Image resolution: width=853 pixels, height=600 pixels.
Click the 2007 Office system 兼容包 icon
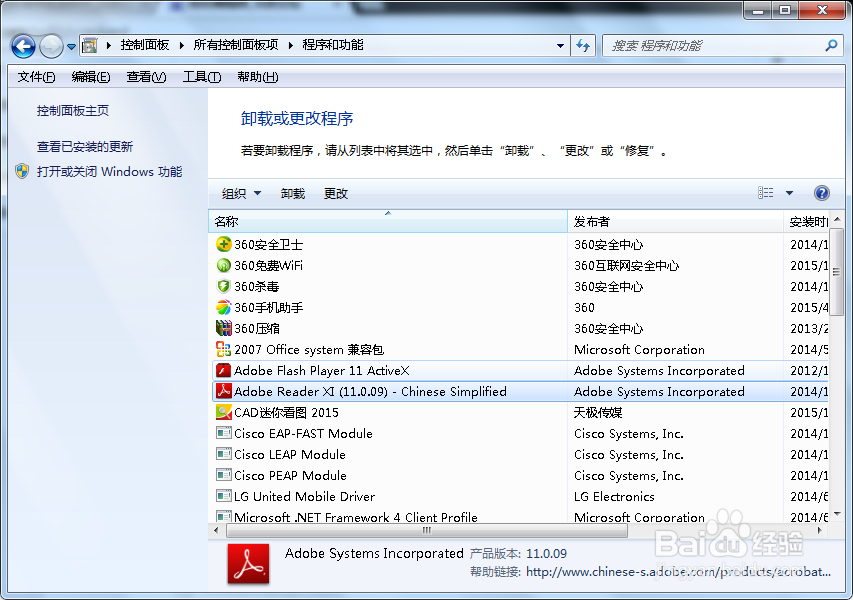click(x=224, y=349)
